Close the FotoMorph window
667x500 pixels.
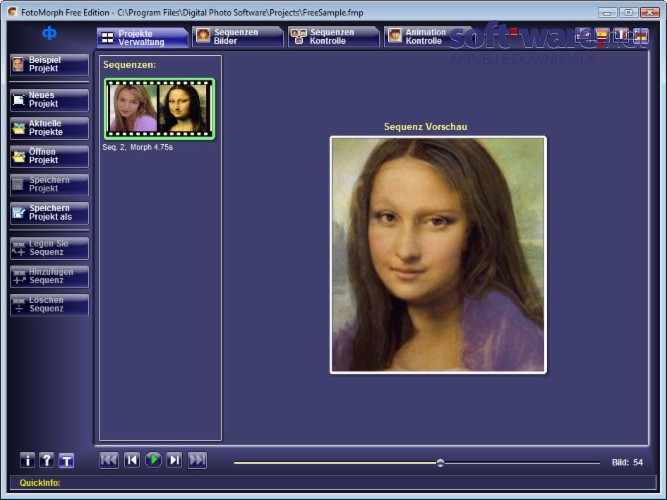[x=650, y=12]
